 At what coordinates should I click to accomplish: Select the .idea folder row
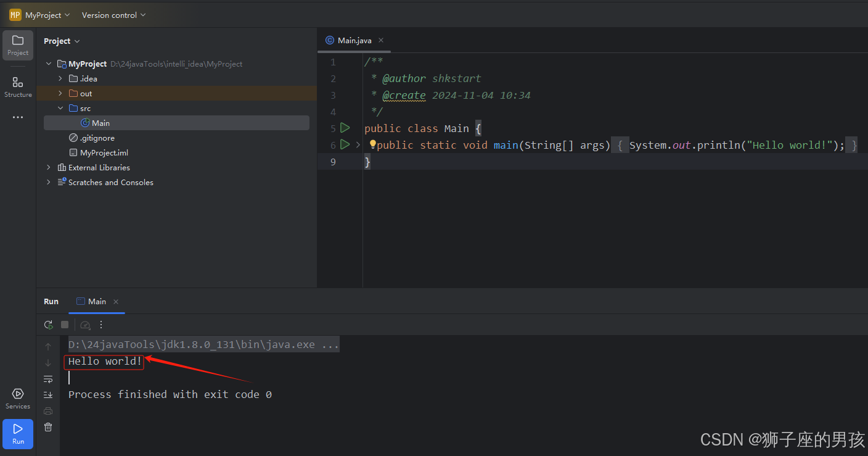[x=176, y=78]
